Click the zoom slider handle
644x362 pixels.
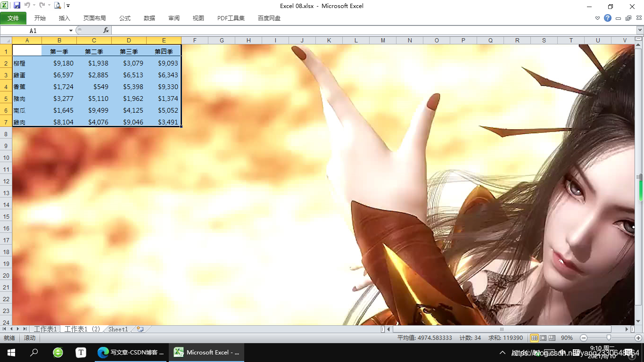609,338
